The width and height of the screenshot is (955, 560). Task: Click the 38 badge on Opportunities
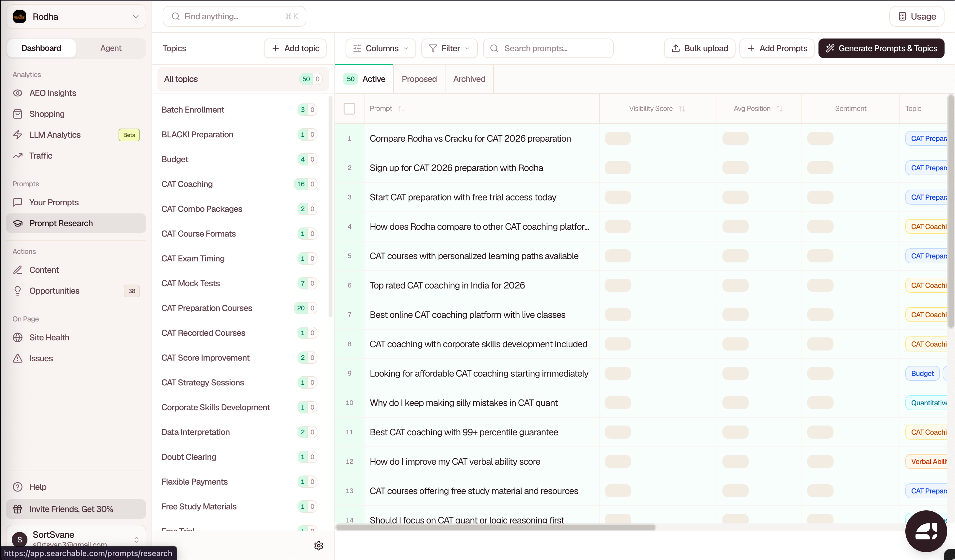click(132, 291)
